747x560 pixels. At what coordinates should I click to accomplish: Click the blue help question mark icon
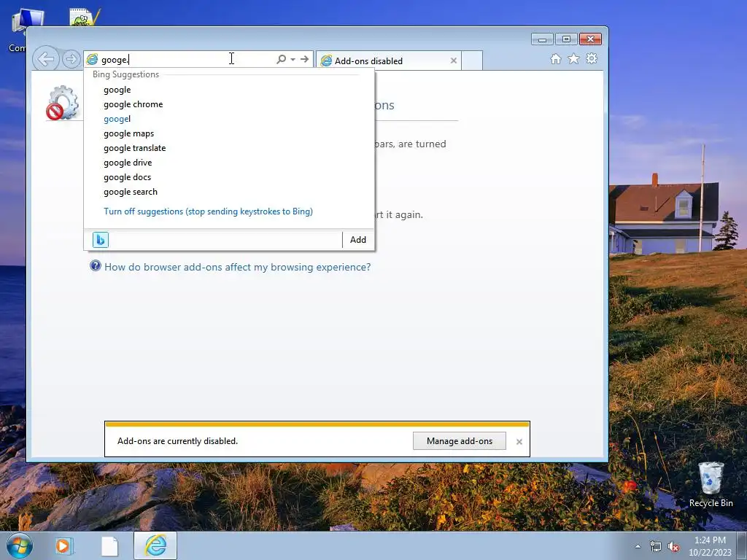tap(96, 265)
